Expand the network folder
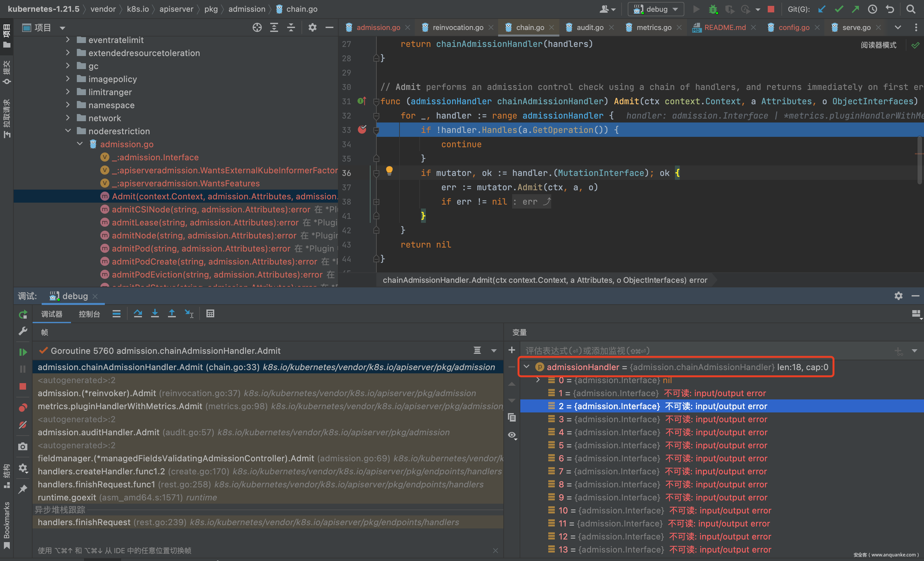The height and width of the screenshot is (561, 924). pyautogui.click(x=68, y=118)
